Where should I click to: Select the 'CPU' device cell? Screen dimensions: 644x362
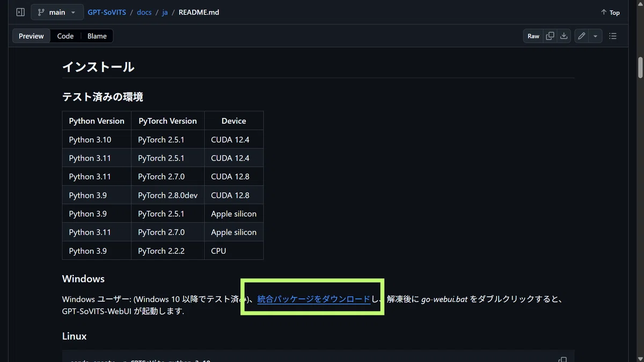click(x=234, y=250)
